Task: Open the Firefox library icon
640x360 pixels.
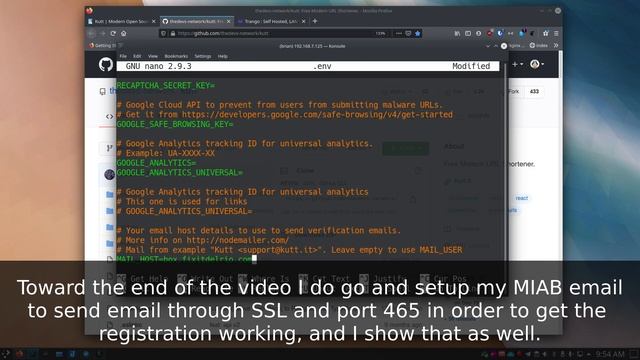Action: 457,33
